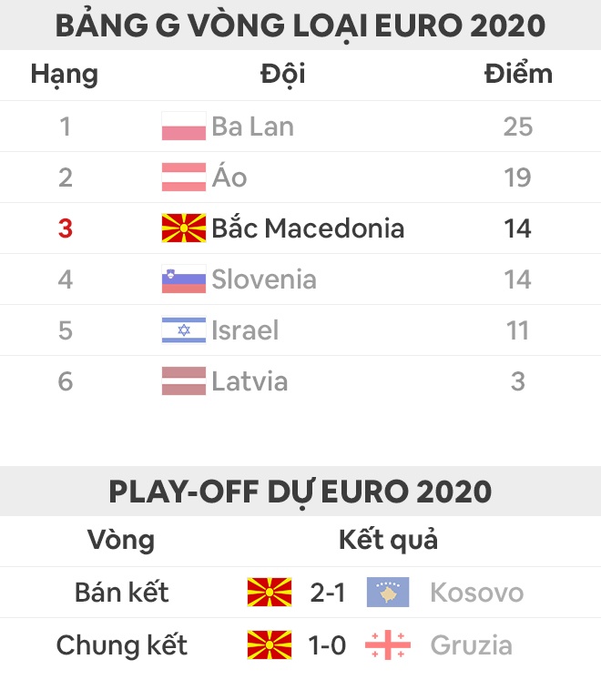Click the Slovenia flag icon
601x700 pixels.
coord(184,279)
